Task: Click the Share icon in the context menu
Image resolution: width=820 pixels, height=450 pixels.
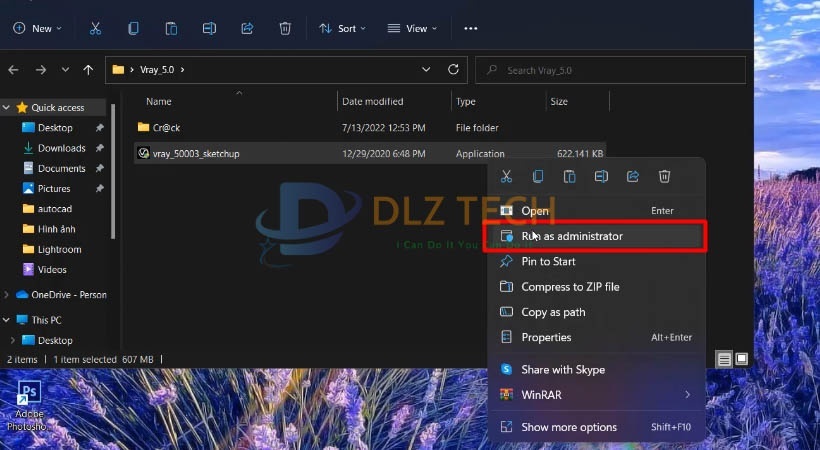Action: (633, 176)
